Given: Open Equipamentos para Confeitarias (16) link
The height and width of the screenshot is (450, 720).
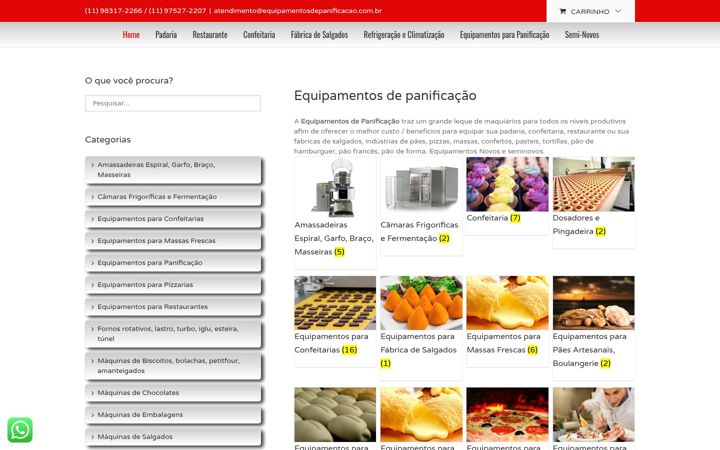Looking at the screenshot, I should [x=331, y=343].
